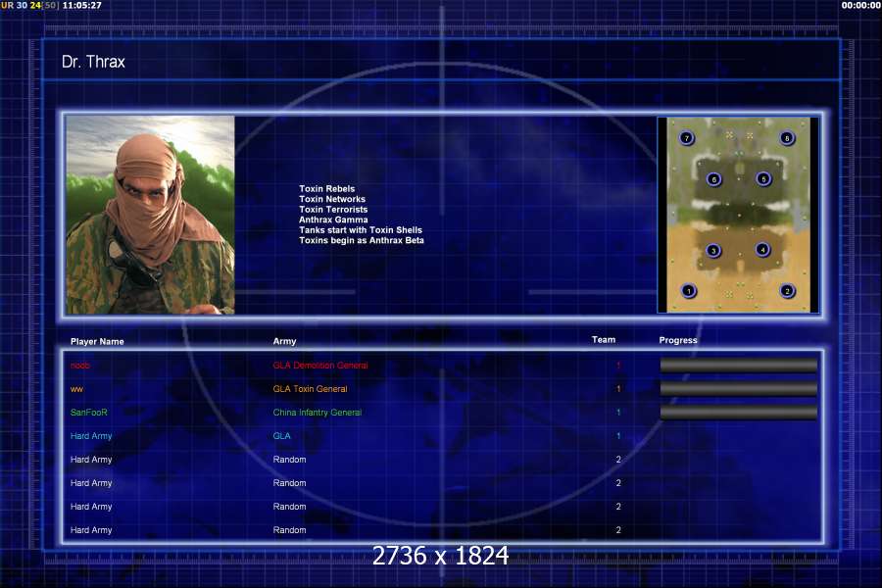The height and width of the screenshot is (588, 882).
Task: Click SanFooR's loading progress bar
Action: click(739, 413)
